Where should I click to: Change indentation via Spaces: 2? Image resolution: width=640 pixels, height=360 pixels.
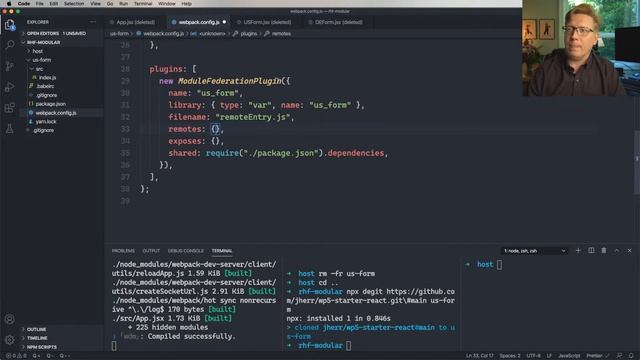pos(510,356)
